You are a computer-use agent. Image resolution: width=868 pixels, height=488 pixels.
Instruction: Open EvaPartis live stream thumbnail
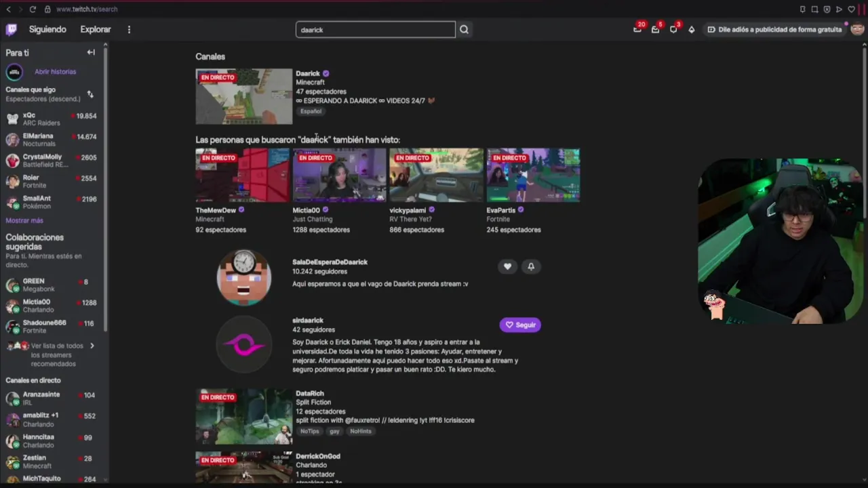coord(533,176)
